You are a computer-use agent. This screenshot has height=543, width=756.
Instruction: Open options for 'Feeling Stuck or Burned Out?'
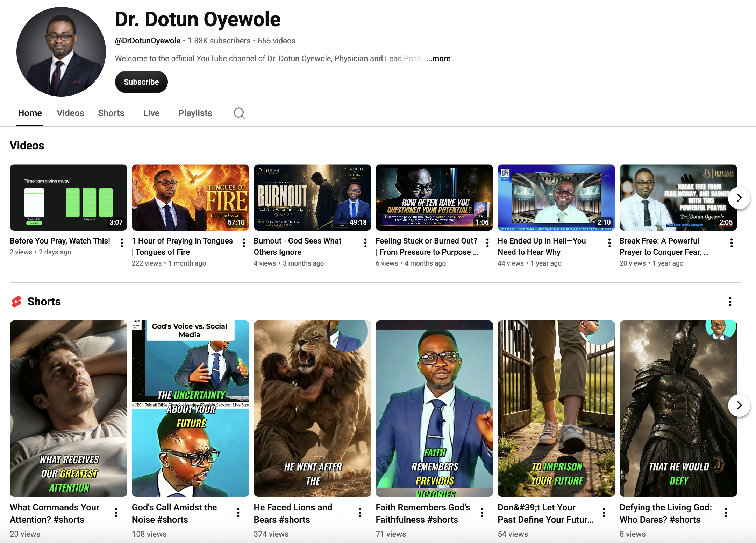[487, 243]
